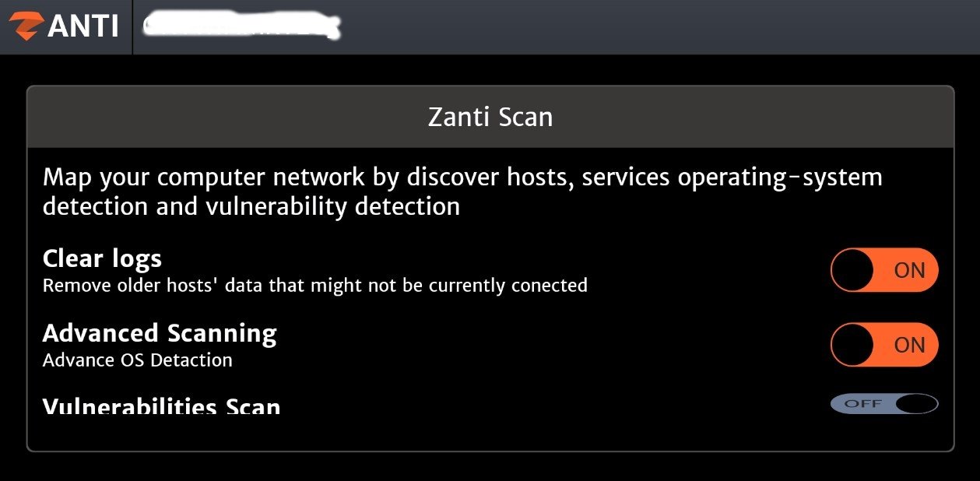Image resolution: width=980 pixels, height=481 pixels.
Task: Turn off the Clear logs switch
Action: coord(884,270)
